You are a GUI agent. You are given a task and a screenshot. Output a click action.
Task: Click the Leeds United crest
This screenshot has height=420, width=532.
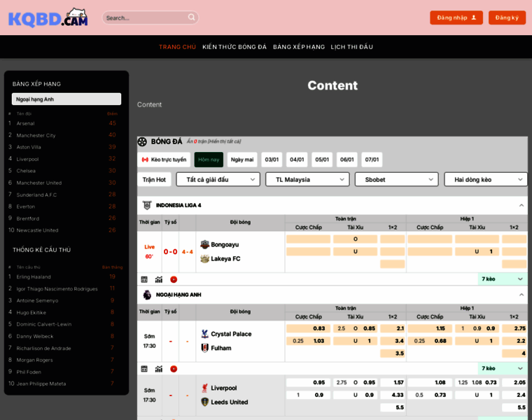(x=204, y=402)
